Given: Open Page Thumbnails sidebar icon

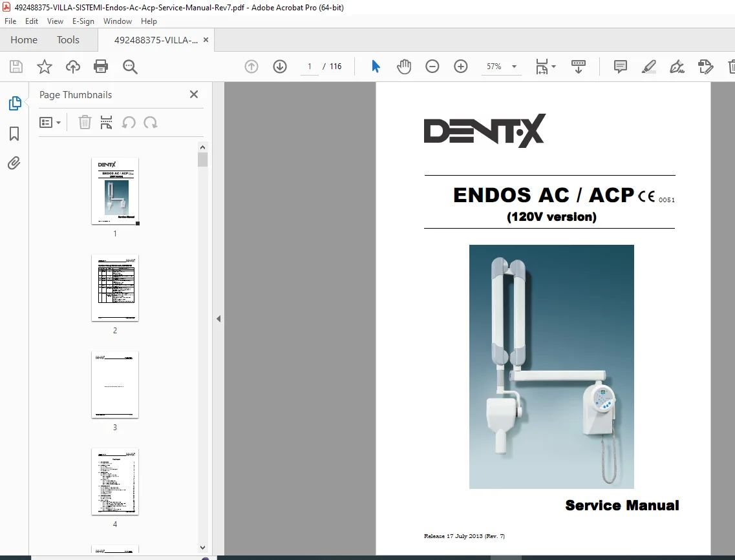Looking at the screenshot, I should 14,103.
